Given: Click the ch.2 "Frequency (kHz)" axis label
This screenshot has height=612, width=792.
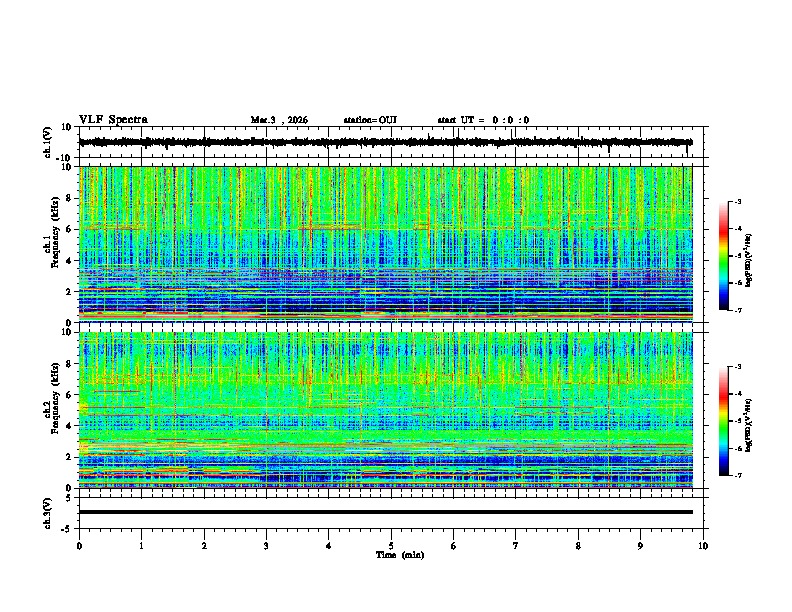Looking at the screenshot, I should pos(55,398).
